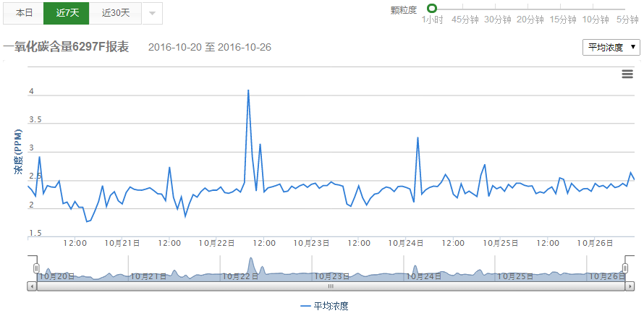
Task: Click the right navigator range handle
Action: [x=624, y=268]
